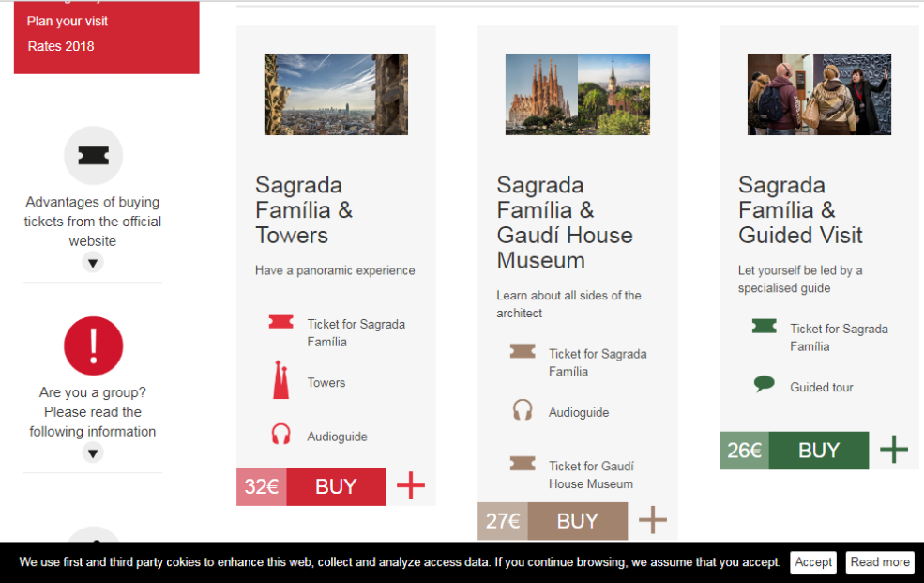Image resolution: width=924 pixels, height=583 pixels.
Task: Expand 'Are you a group?' arrow
Action: (93, 453)
